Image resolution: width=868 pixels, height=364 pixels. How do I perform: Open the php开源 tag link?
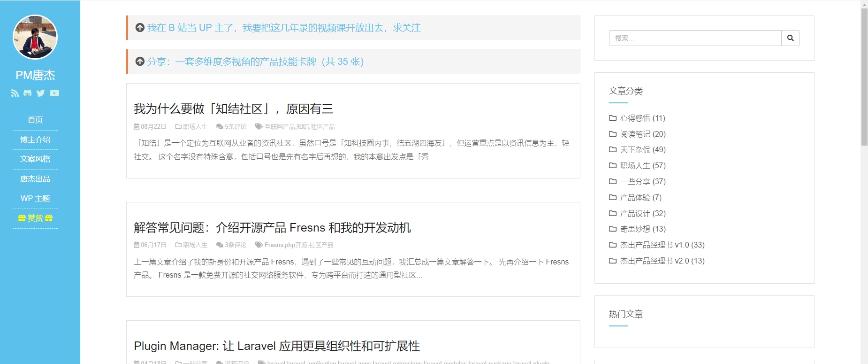pos(296,245)
